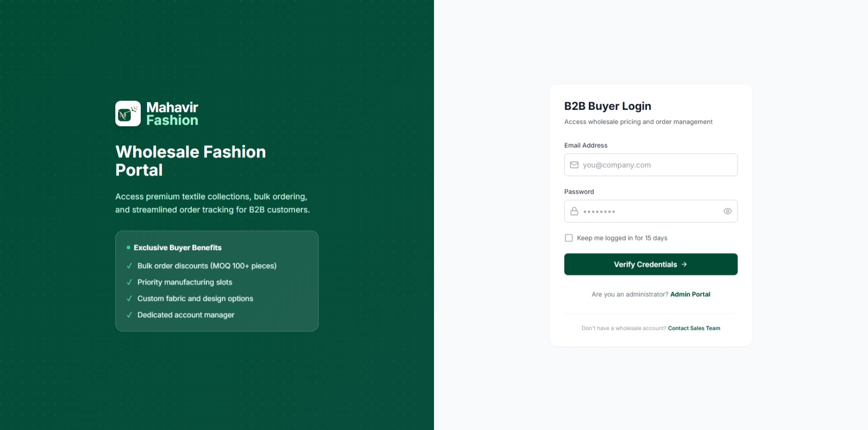Click checkmark next to Custom fabric options
The height and width of the screenshot is (430, 868).
[x=129, y=299]
